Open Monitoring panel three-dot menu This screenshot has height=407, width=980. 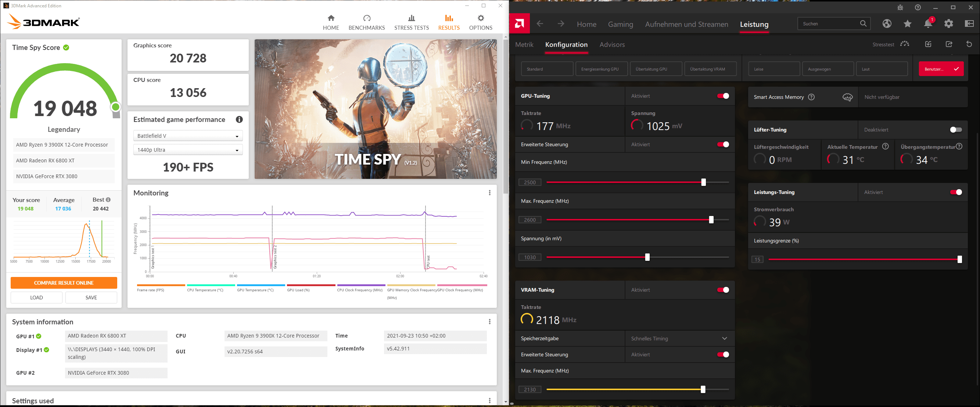click(x=489, y=193)
